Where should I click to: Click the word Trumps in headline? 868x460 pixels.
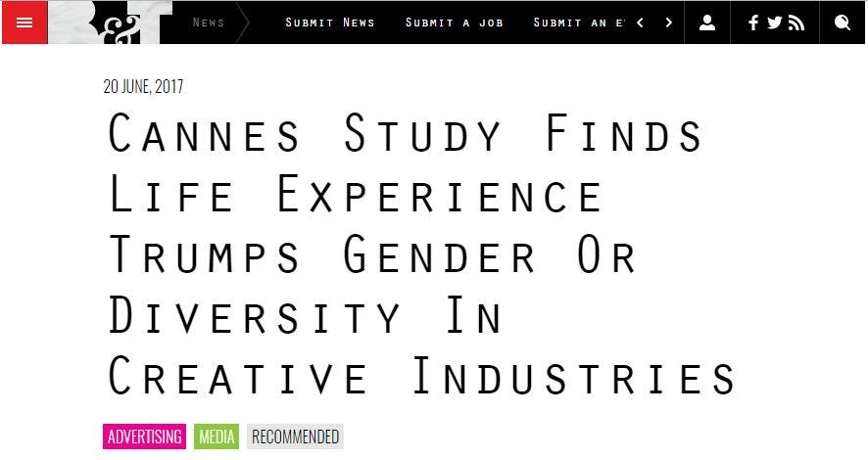205,254
